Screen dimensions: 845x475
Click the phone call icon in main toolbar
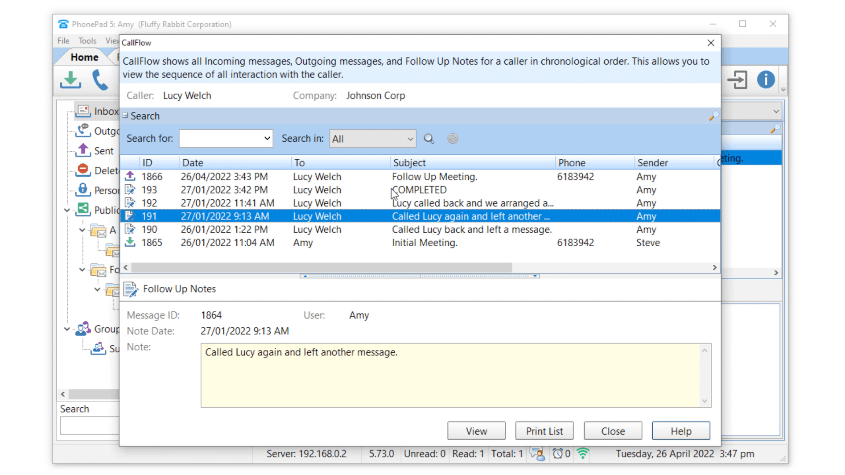click(100, 80)
